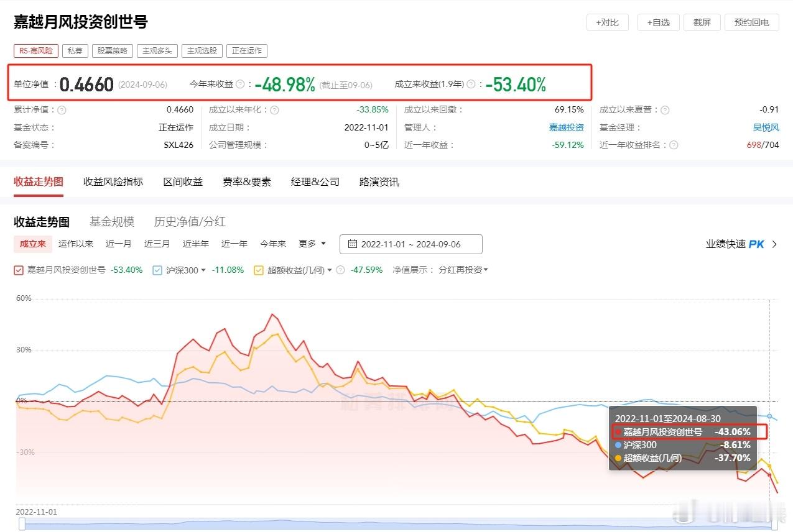Click help icon beside 成立来收益(1.9年)
Image resolution: width=793 pixels, height=532 pixels.
tap(471, 85)
